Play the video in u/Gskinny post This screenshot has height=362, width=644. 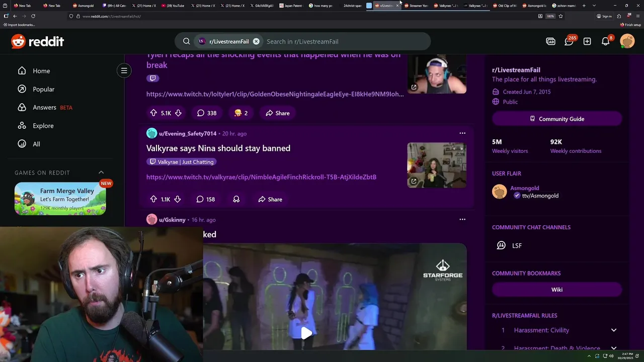[x=306, y=332]
